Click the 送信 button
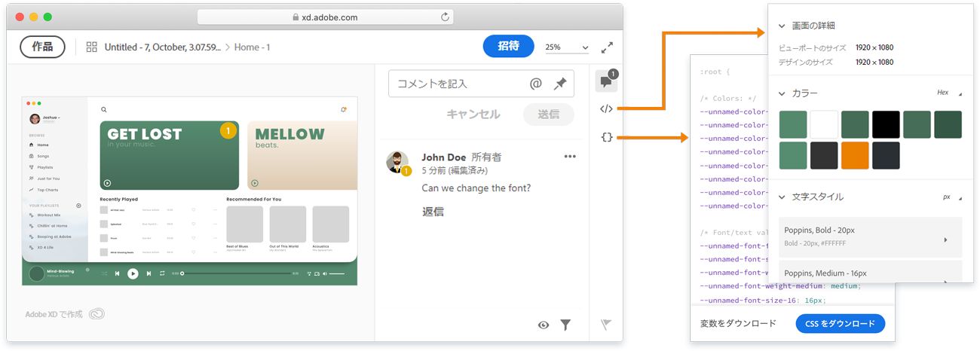Viewport: 980px width, 351px height. pyautogui.click(x=549, y=114)
